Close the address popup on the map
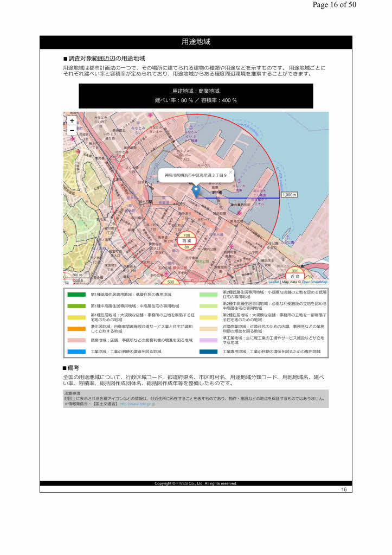 point(230,172)
